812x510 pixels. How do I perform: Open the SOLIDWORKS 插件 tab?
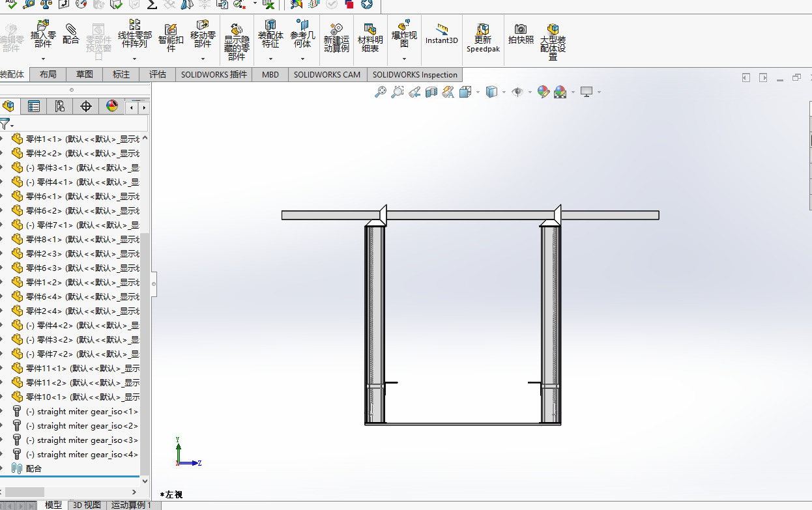click(214, 74)
